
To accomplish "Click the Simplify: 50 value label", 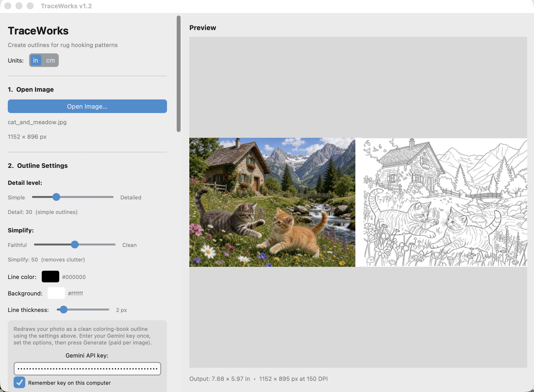I will (x=46, y=260).
